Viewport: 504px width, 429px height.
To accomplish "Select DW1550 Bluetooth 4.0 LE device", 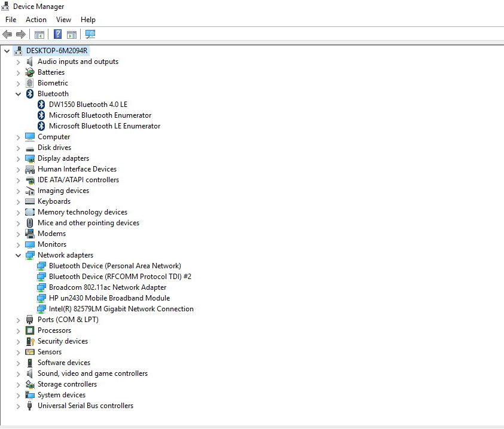I will click(x=88, y=105).
